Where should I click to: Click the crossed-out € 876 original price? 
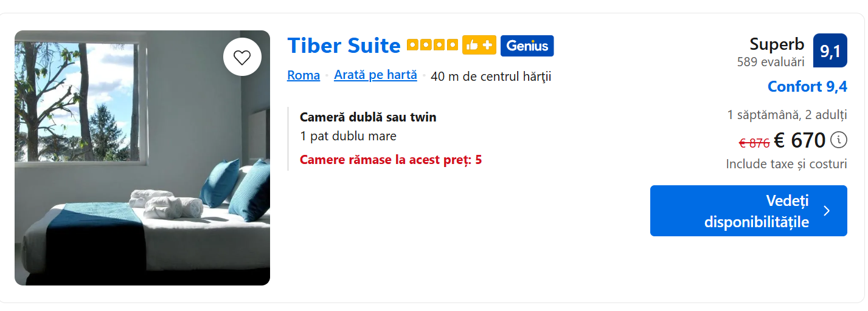point(754,143)
